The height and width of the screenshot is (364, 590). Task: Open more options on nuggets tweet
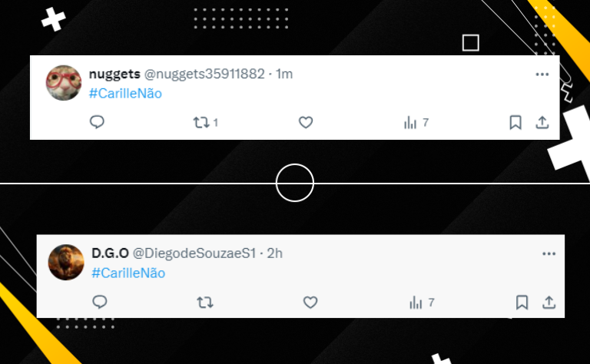[x=542, y=74]
